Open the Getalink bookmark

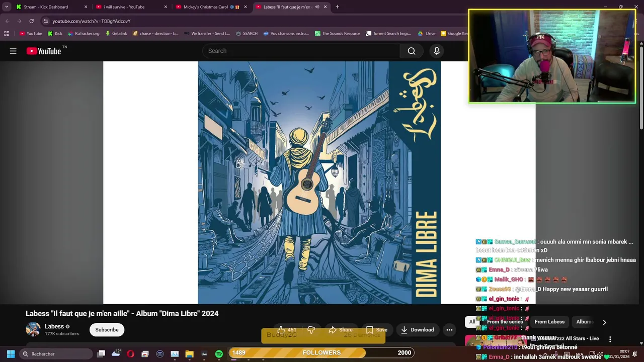click(x=116, y=34)
